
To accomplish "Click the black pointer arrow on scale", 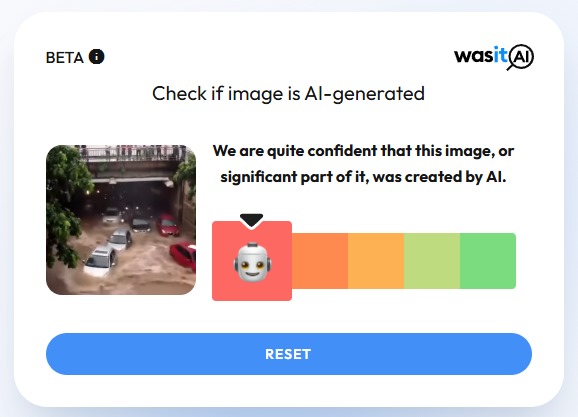I will tap(251, 220).
